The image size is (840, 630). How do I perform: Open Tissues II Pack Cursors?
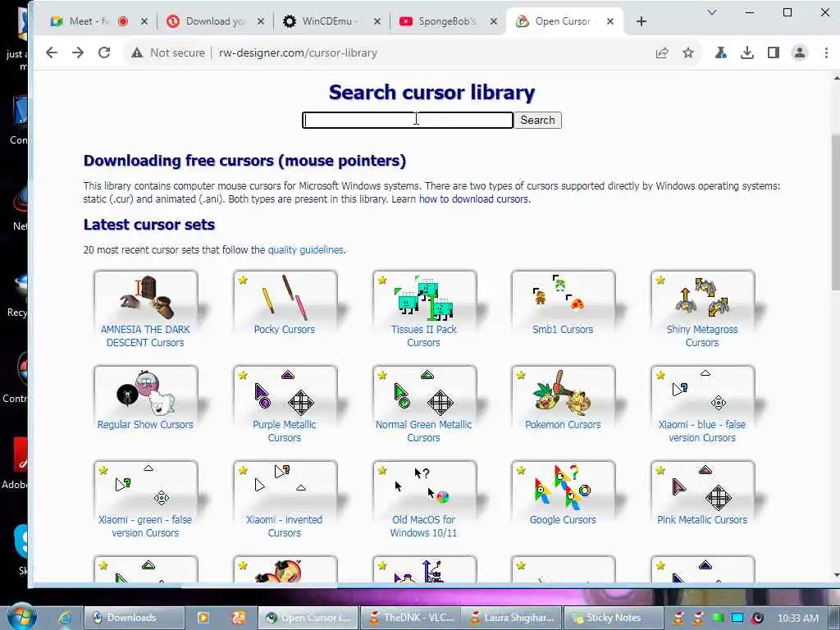click(x=424, y=336)
